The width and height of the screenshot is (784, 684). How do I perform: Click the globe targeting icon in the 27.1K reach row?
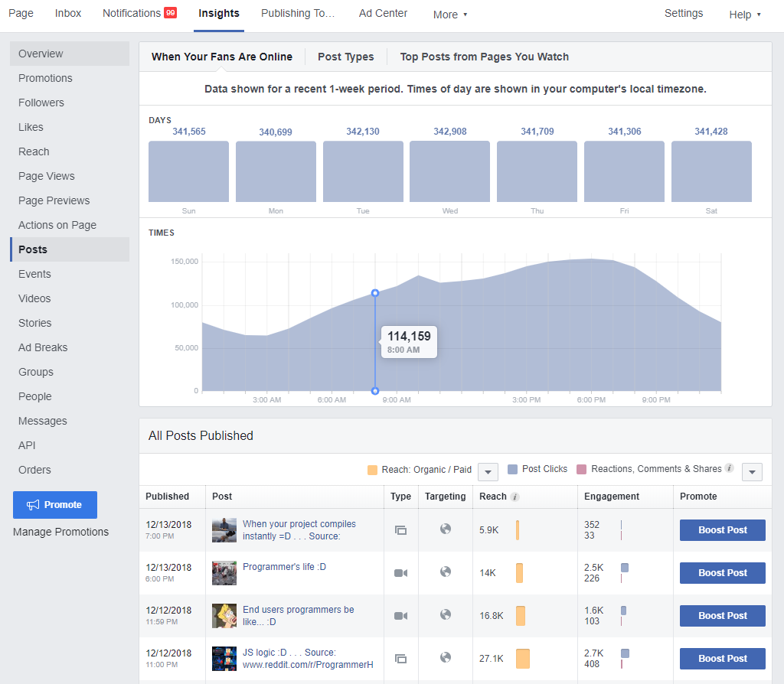click(x=446, y=657)
